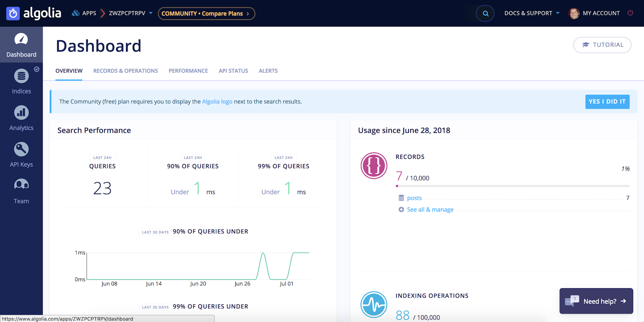Open the Alerts tab
Screen dimensions: 644x322
(x=268, y=71)
